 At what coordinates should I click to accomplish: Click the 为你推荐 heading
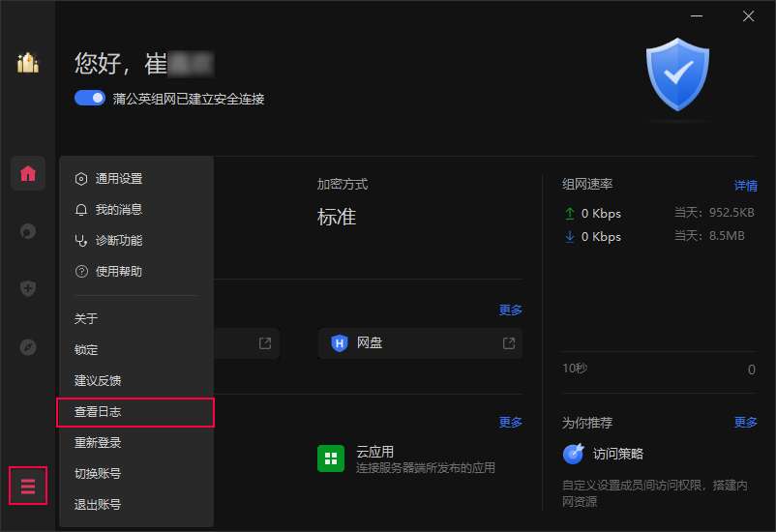tap(587, 423)
